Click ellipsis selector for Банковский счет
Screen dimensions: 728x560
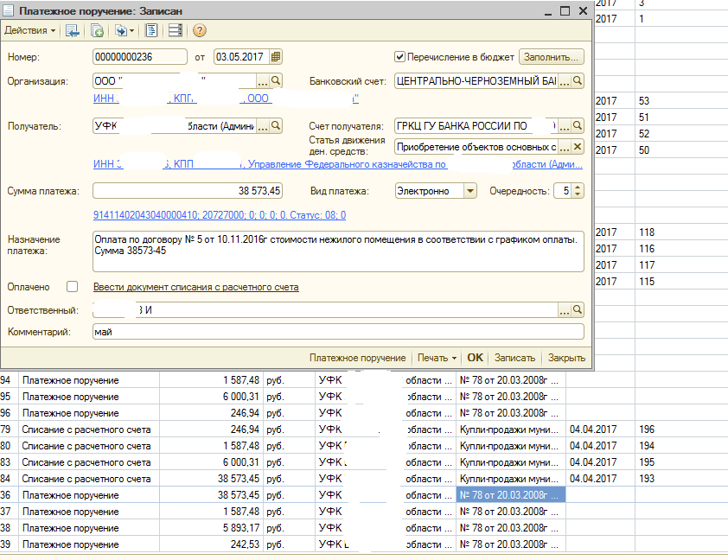[x=564, y=80]
